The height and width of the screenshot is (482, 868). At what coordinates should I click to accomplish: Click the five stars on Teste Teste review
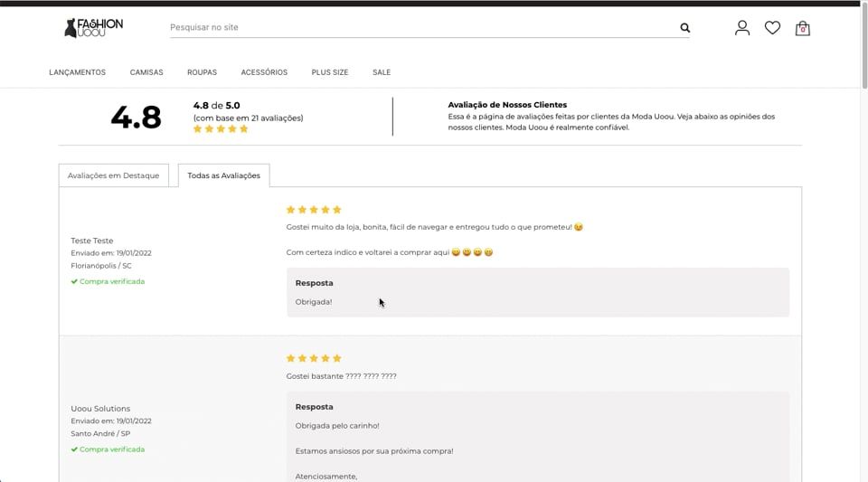[x=314, y=210]
